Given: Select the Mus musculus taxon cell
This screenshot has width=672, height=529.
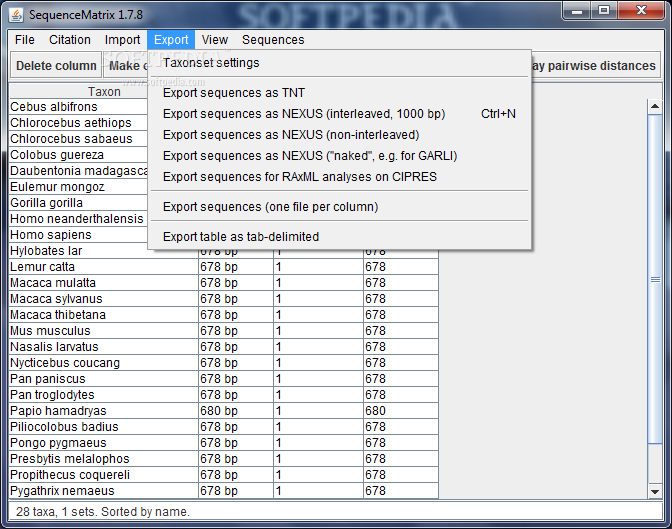Looking at the screenshot, I should [x=104, y=331].
